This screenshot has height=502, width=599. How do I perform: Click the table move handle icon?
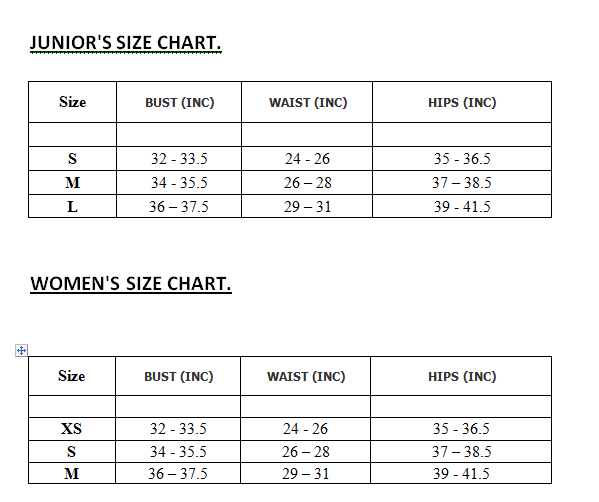[x=21, y=350]
